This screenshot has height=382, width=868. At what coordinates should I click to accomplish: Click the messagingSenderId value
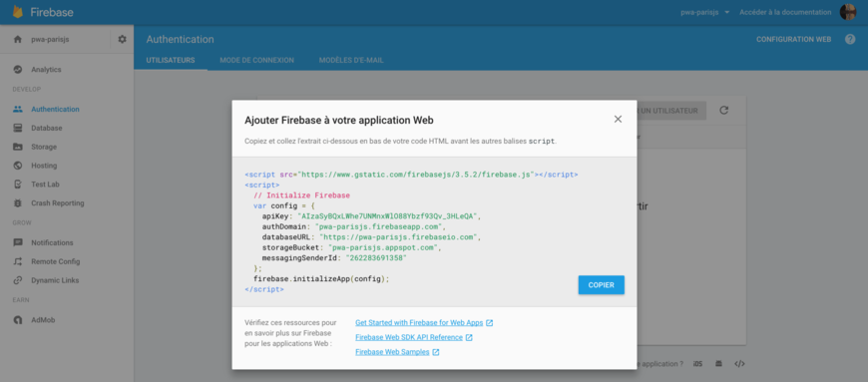pyautogui.click(x=376, y=258)
